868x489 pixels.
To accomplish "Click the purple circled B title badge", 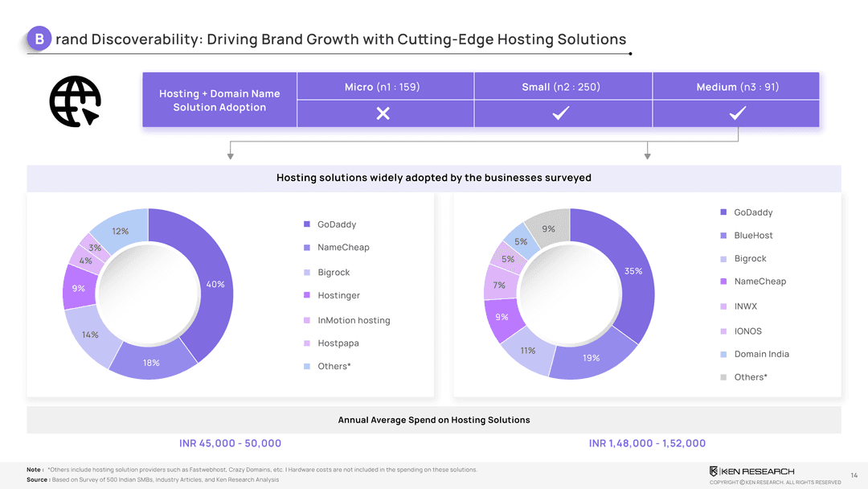I will [x=39, y=39].
